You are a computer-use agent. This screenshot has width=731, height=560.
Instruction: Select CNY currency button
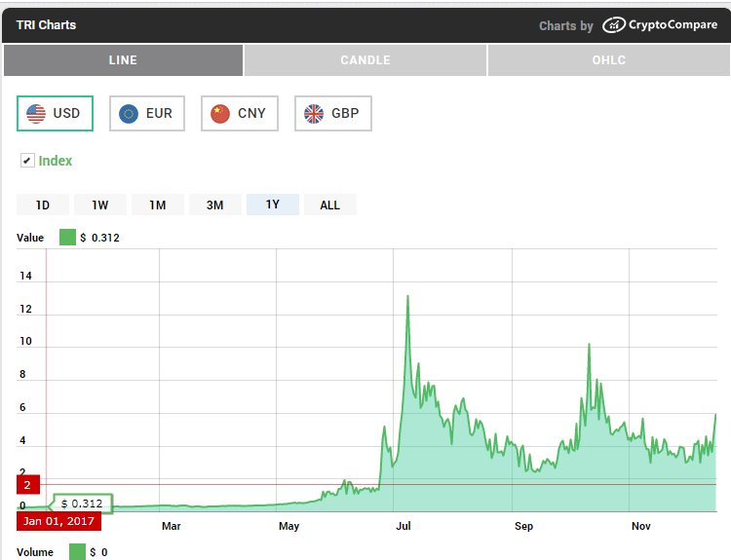(x=240, y=113)
